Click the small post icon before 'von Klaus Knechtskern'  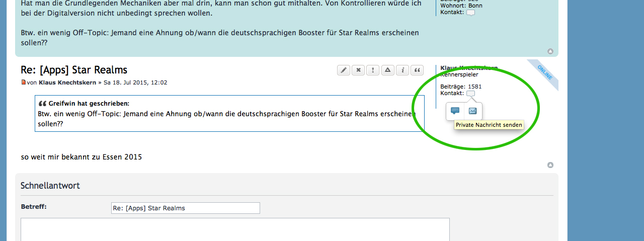[x=23, y=82]
